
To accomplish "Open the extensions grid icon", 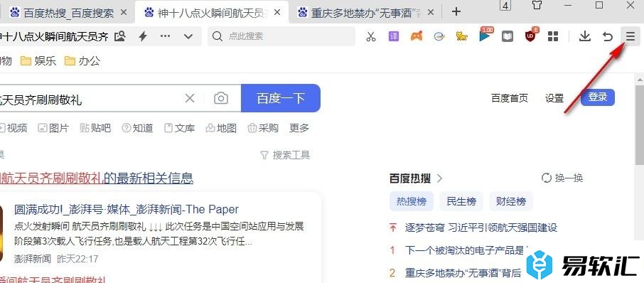I will (553, 36).
